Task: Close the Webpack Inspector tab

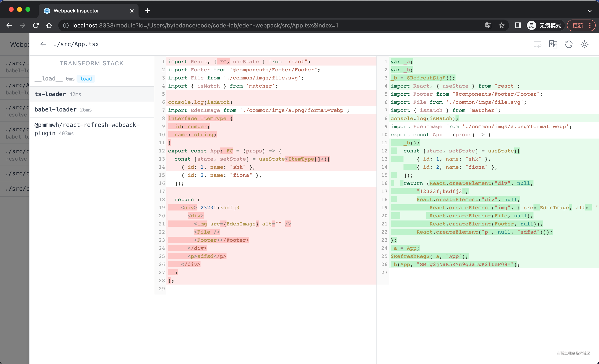Action: pos(132,11)
